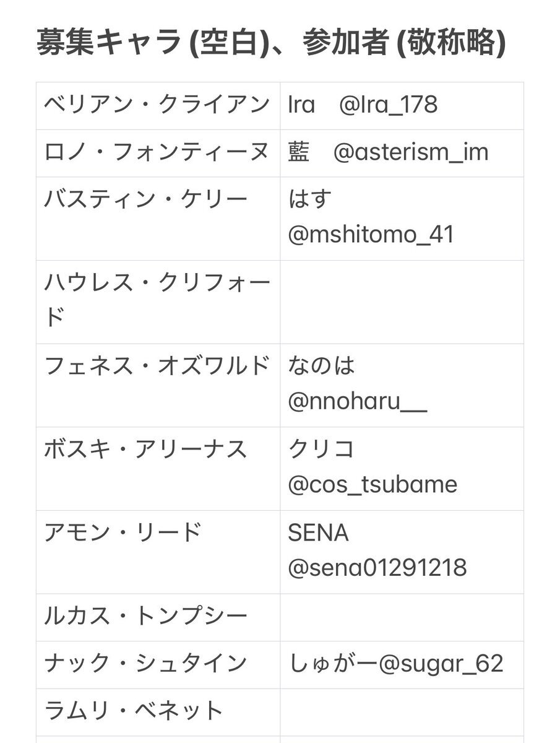Select the ハウレス・クリフォード character cell
This screenshot has height=743, width=560.
[157, 301]
